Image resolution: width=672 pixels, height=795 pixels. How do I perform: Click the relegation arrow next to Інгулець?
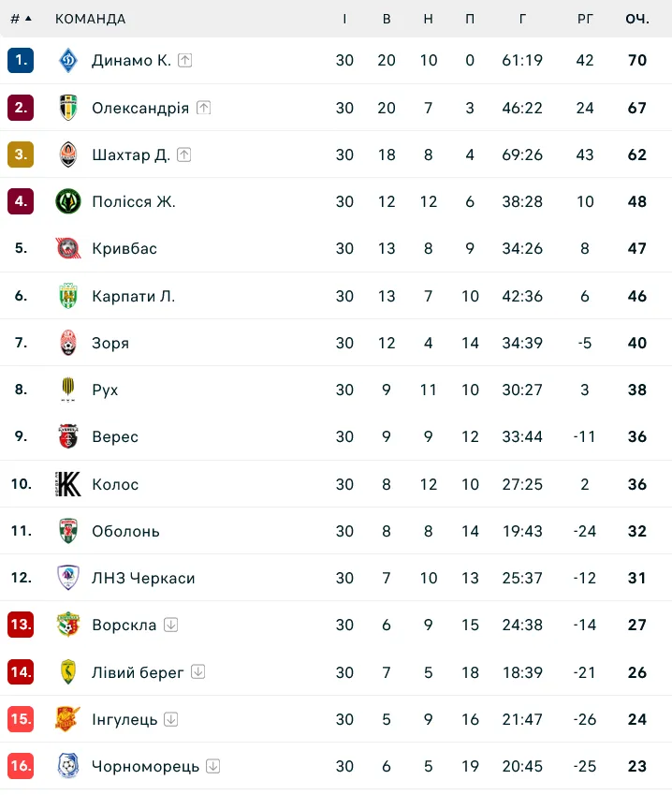click(171, 719)
